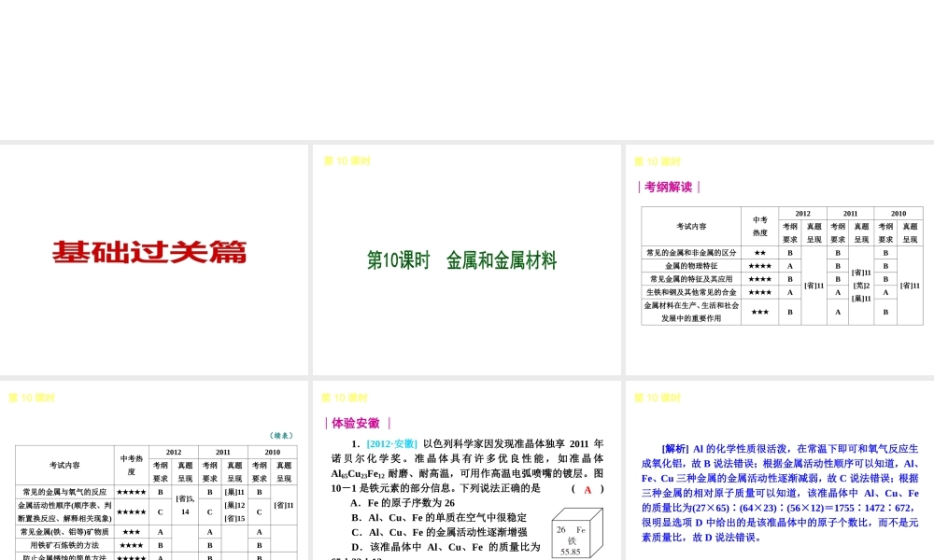Click the 常见金属(铁、铝等)矿物质 cell
934x560 pixels.
[x=64, y=531]
